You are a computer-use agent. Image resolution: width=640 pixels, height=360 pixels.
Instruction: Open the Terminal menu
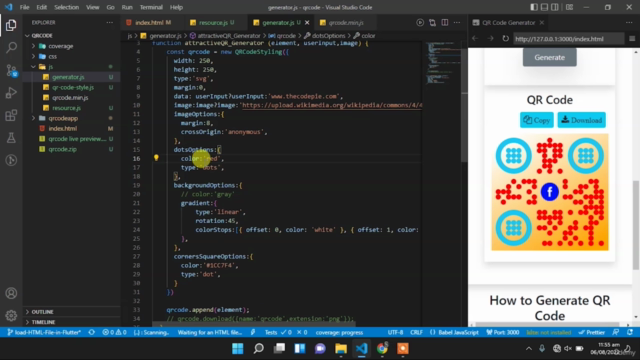151,7
